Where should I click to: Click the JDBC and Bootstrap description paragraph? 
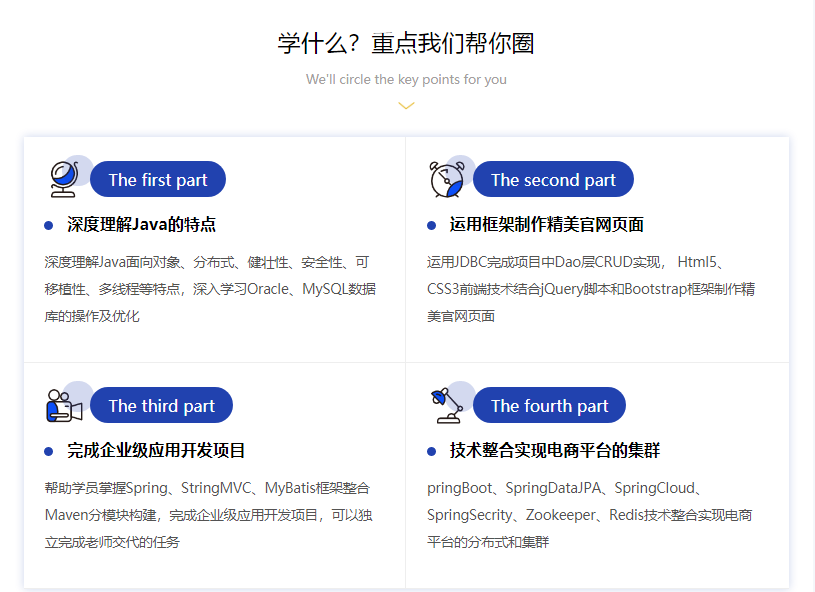pyautogui.click(x=590, y=289)
